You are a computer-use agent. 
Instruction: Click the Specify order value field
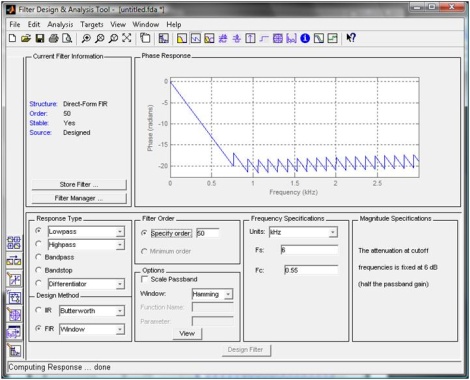pos(208,233)
